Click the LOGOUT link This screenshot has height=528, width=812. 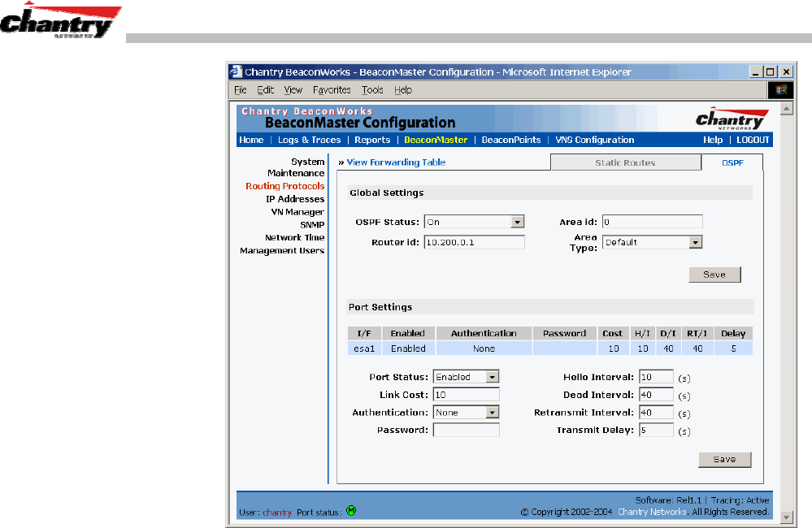[753, 140]
